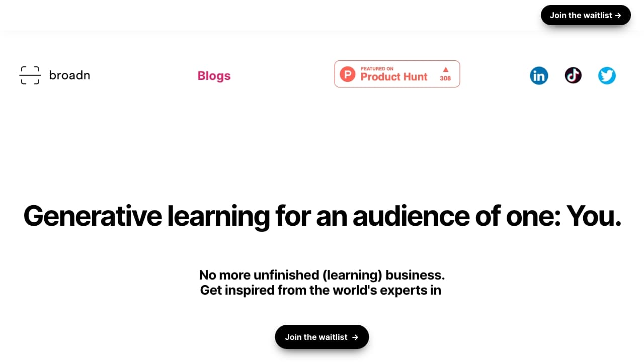Click the broadn bracket logo icon
The image size is (644, 362).
coord(30,75)
